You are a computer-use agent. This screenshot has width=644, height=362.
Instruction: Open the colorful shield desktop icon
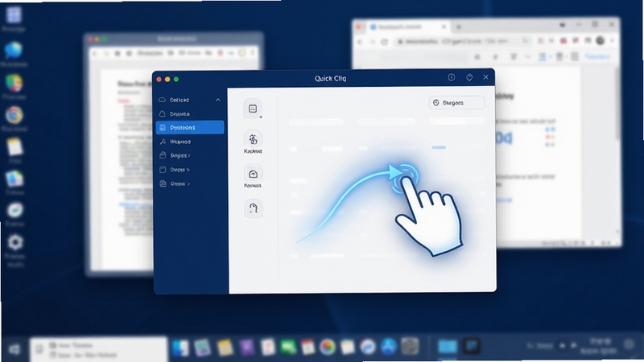(x=14, y=84)
